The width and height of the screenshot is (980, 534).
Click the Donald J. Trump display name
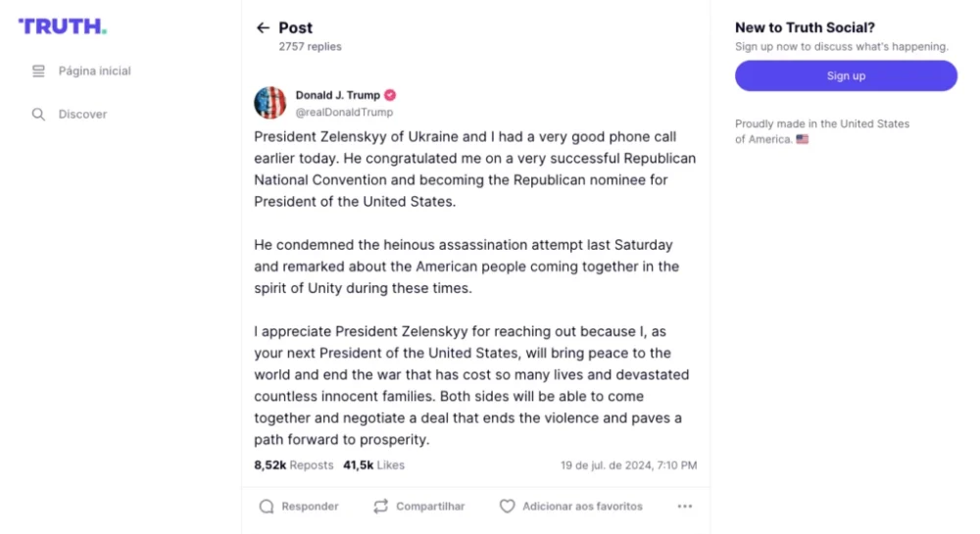(x=337, y=96)
